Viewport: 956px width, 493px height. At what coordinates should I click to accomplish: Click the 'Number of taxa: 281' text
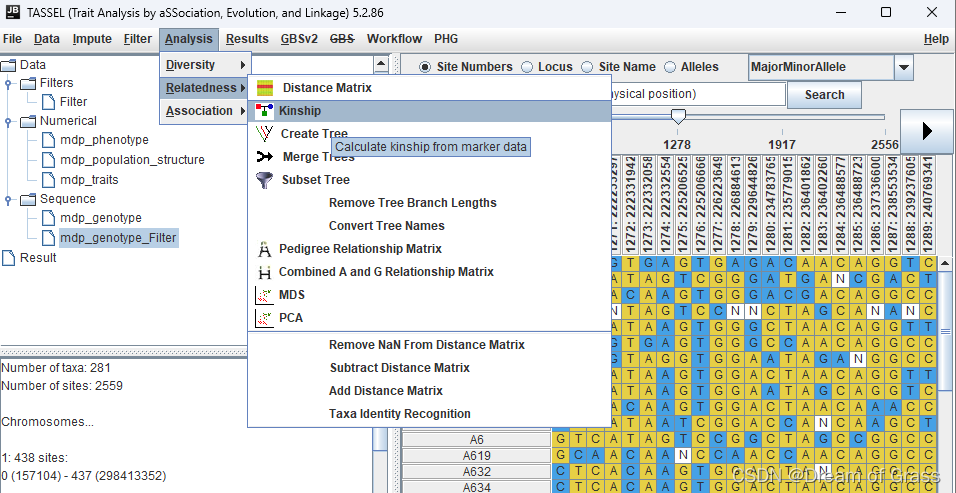(x=55, y=368)
